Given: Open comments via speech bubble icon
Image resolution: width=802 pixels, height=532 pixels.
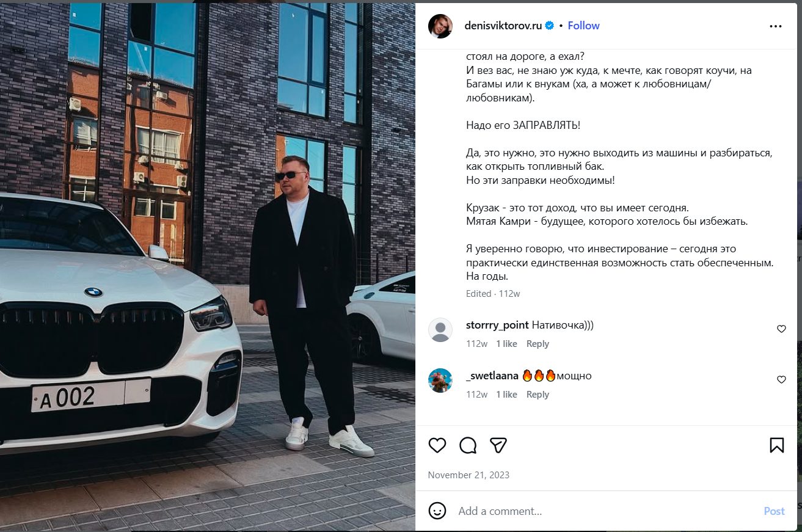Looking at the screenshot, I should coord(468,445).
